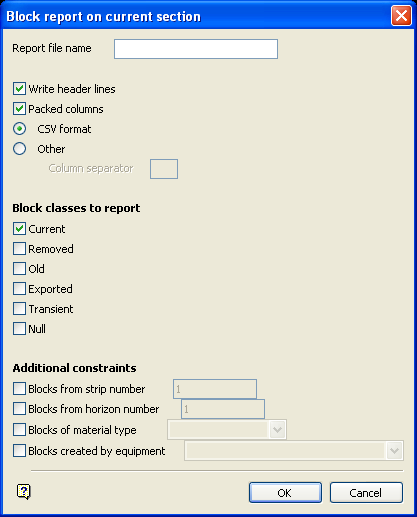Check the Old block class
The image size is (417, 517).
click(x=19, y=269)
